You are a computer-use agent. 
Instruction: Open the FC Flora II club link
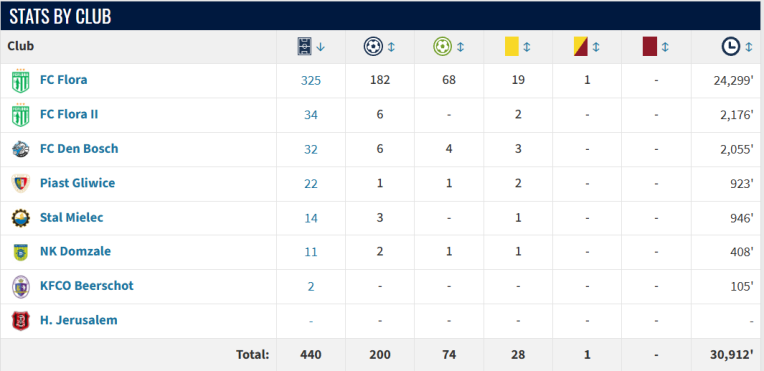pos(69,114)
